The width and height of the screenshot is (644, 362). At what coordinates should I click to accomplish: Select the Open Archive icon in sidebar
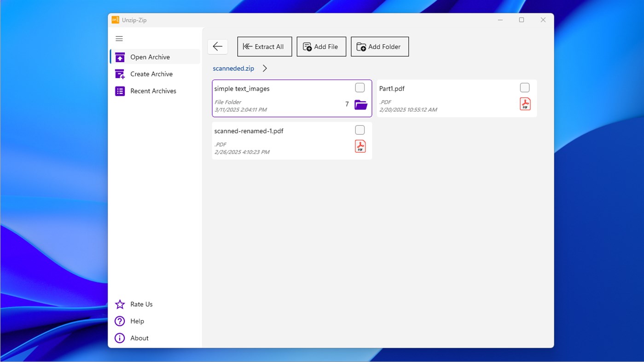tap(120, 57)
